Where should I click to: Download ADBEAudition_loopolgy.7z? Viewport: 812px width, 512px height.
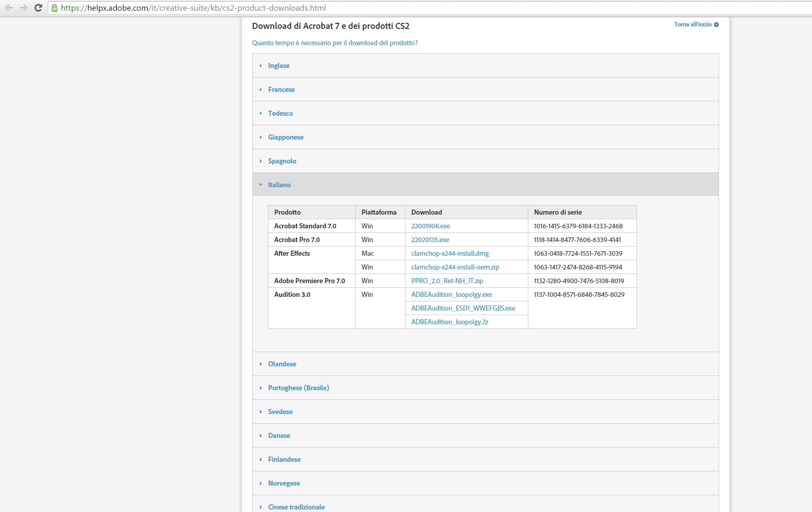point(450,322)
